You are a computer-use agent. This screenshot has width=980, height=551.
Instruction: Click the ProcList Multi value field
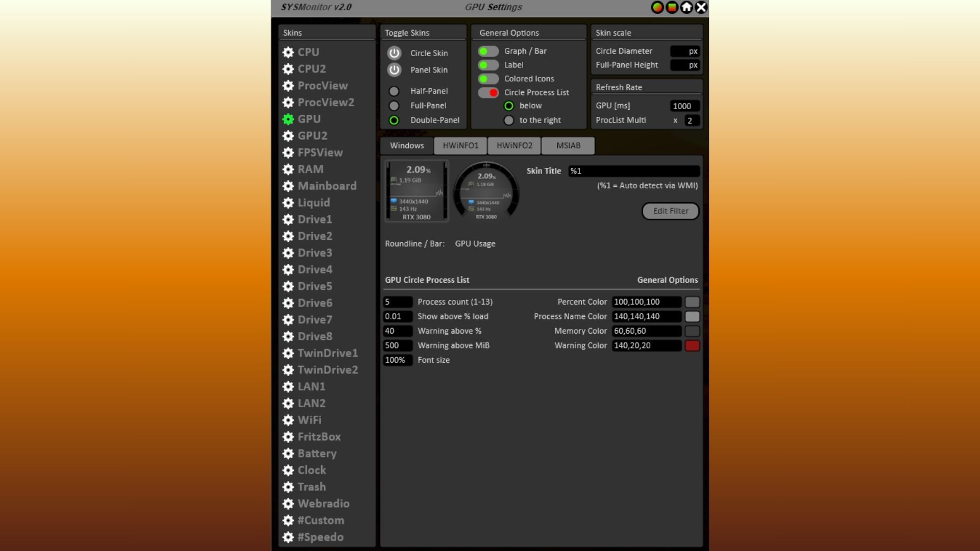(x=692, y=120)
